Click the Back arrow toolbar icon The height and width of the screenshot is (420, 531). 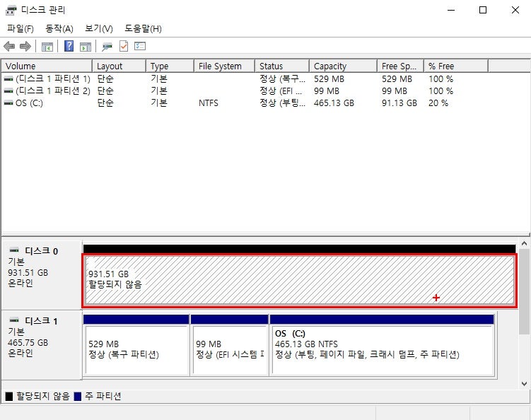pos(9,46)
